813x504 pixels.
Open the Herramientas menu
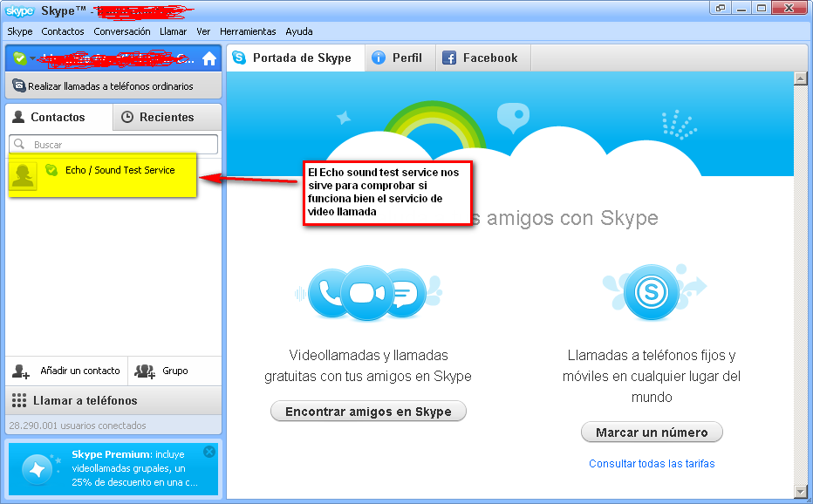tap(248, 31)
